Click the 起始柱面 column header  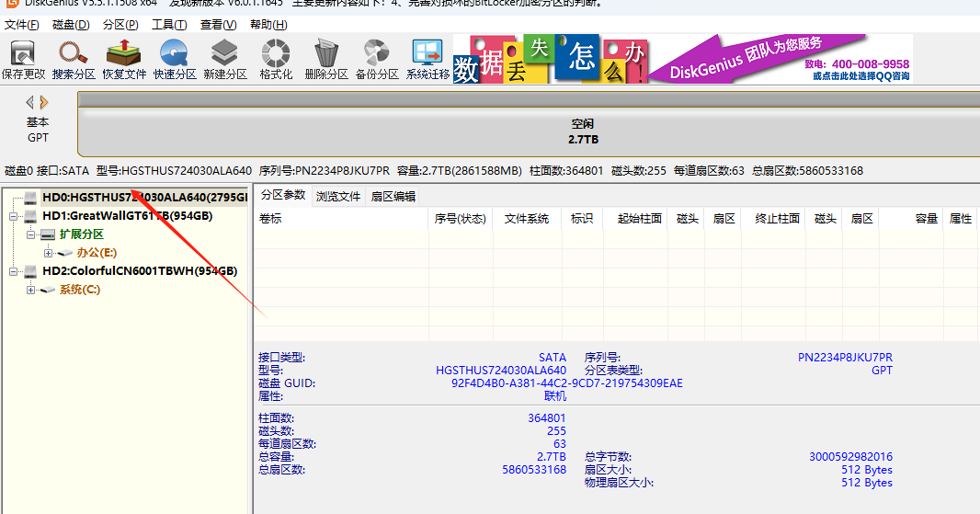pyautogui.click(x=635, y=218)
